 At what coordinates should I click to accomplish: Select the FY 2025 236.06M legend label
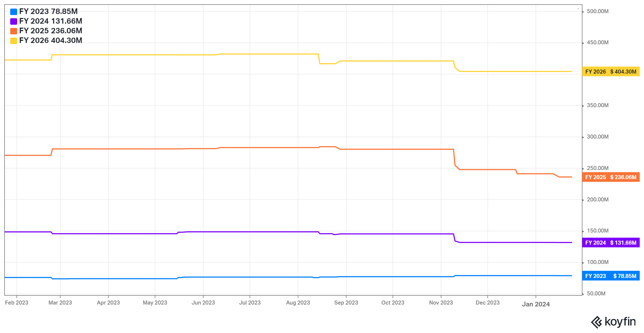tap(51, 31)
